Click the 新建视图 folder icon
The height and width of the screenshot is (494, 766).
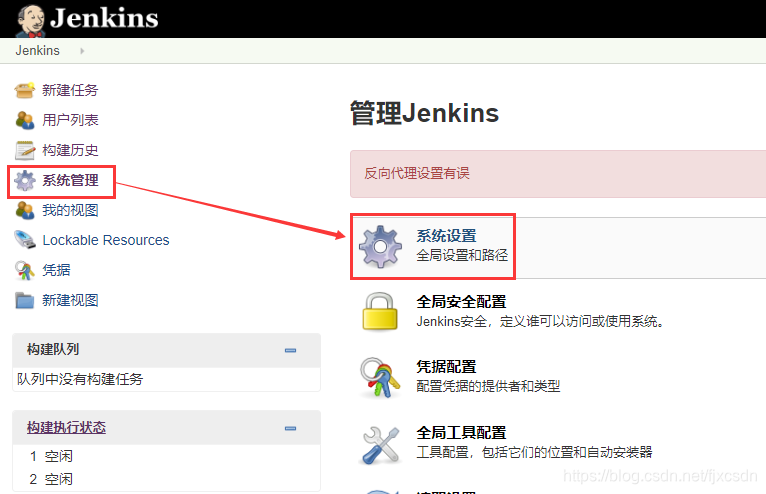[x=24, y=301]
